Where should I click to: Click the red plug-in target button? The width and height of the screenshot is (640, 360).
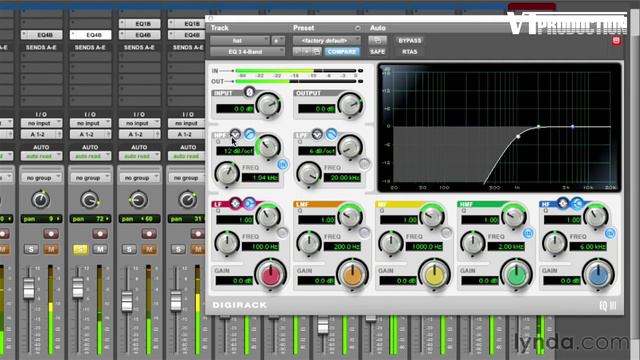pos(616,40)
